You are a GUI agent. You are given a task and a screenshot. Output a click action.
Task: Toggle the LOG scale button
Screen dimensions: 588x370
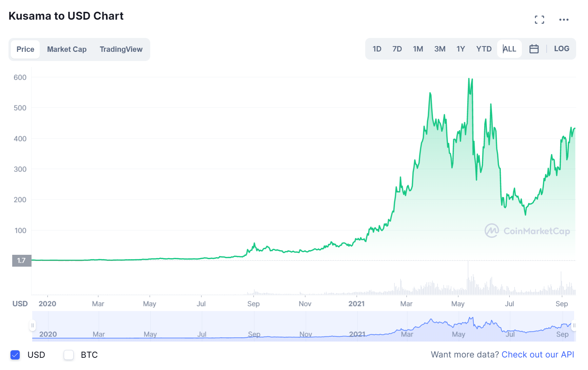(562, 48)
